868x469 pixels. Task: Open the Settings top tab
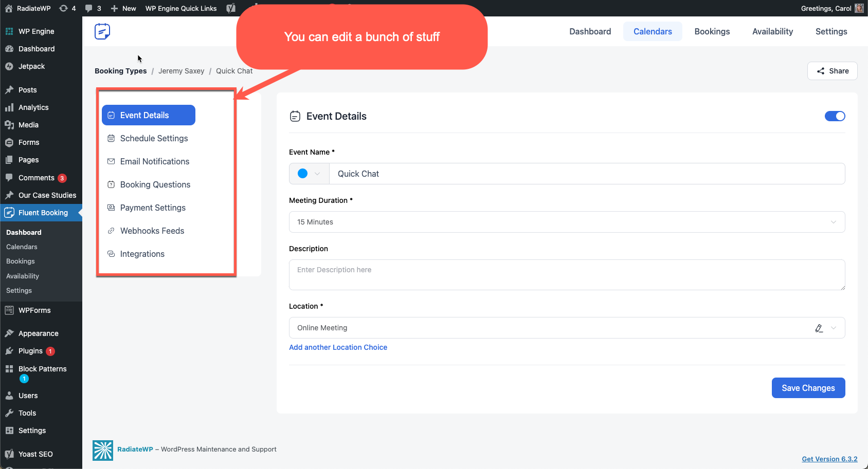pyautogui.click(x=831, y=31)
